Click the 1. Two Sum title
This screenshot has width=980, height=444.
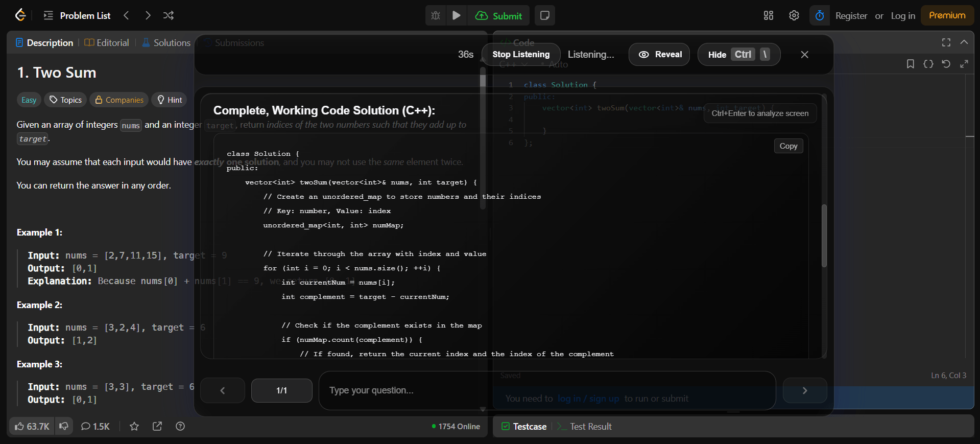57,73
